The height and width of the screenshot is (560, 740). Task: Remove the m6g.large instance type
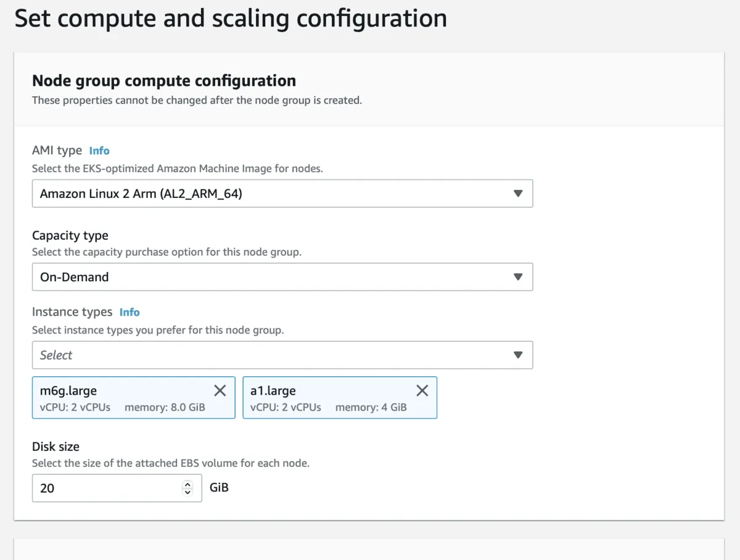220,390
